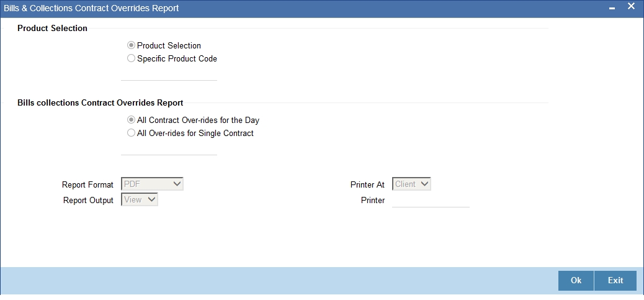
Task: Choose All Over-rides for Single Contract
Action: point(131,133)
